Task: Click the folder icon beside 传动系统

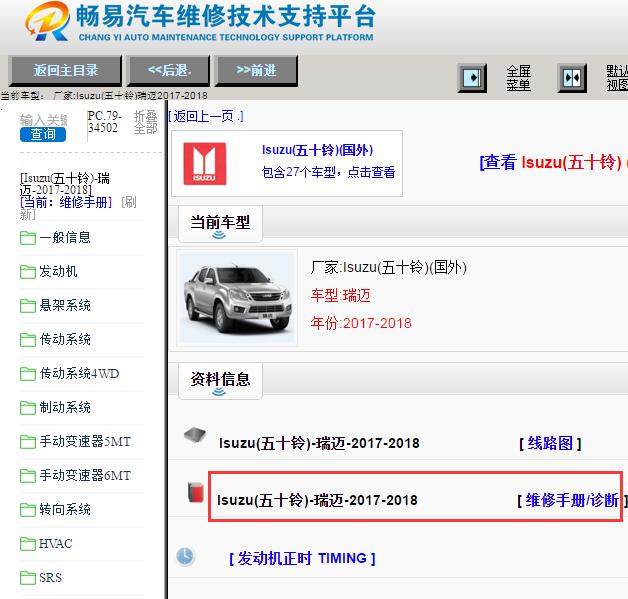Action: [28, 340]
